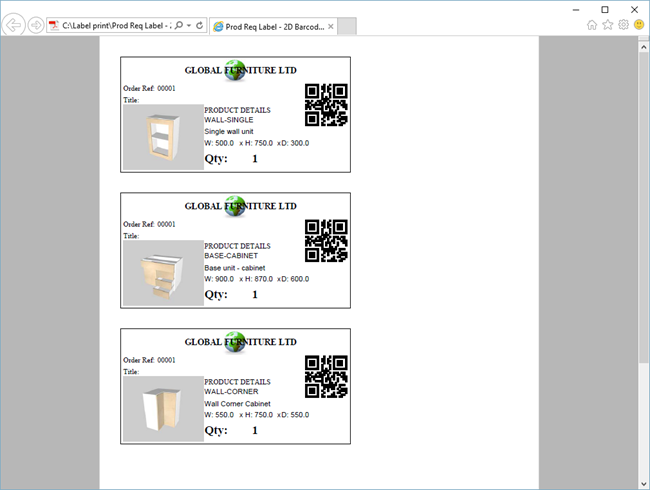Open the Tools gear icon
Screen dimensions: 650x490
623,24
